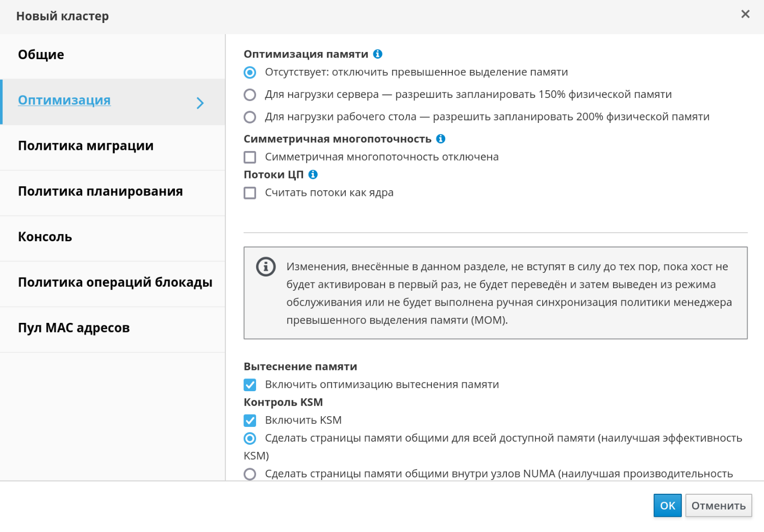The image size is (764, 532).
Task: Click the chevron arrow on Оптимизация tab
Action: (200, 103)
